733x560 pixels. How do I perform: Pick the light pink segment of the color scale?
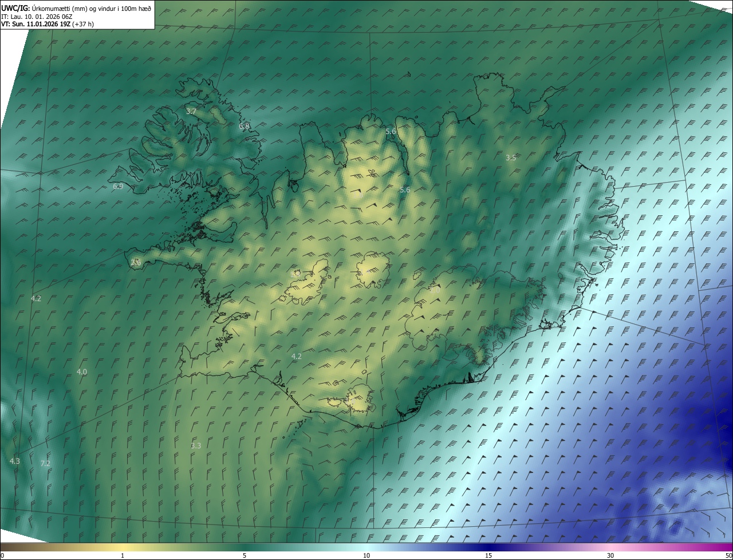[x=610, y=547]
